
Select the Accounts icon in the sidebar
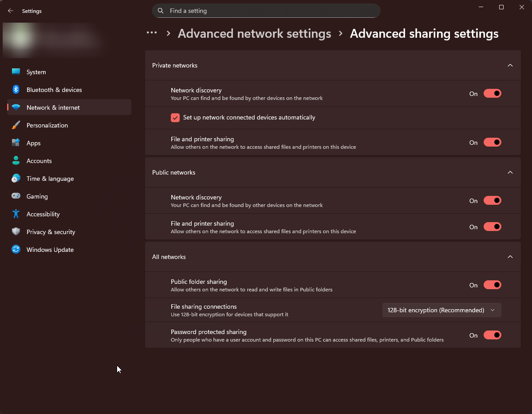[x=16, y=160]
